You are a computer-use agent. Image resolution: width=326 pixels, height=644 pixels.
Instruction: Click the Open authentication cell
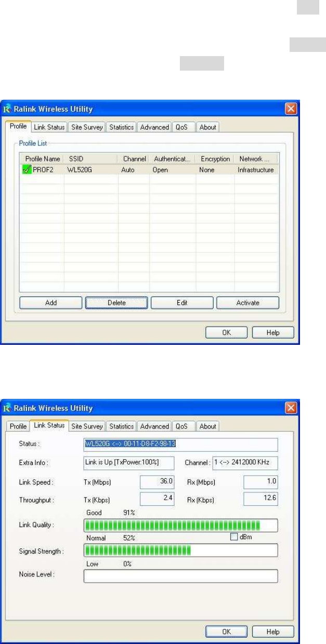160,169
